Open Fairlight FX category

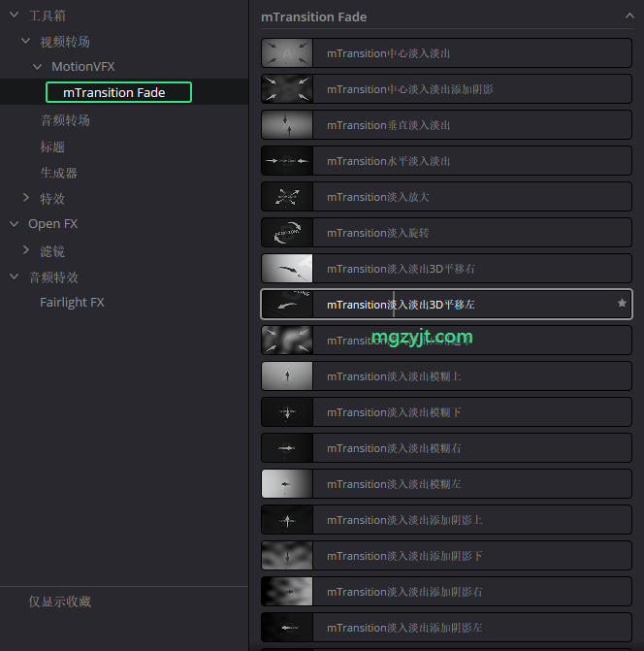(72, 303)
